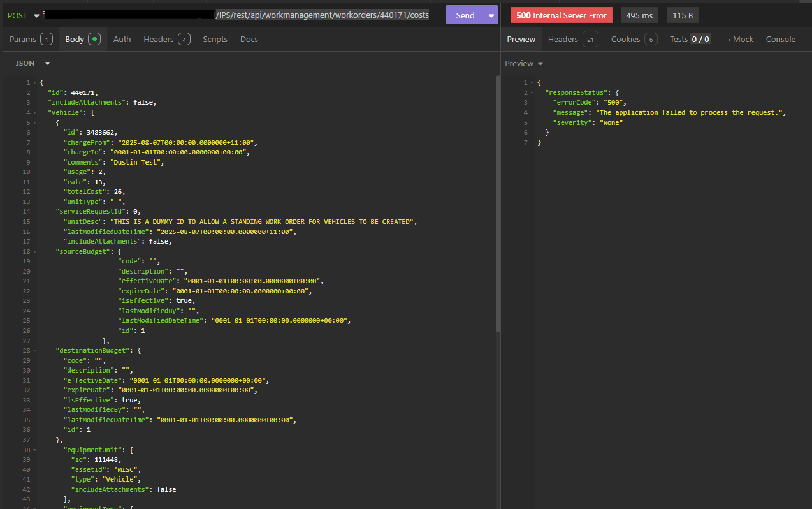Open response Headers tab with 21 badge

(572, 40)
